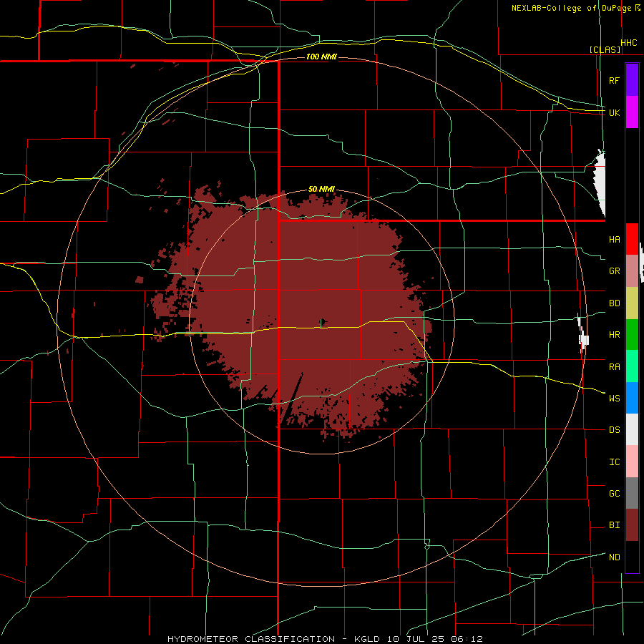This screenshot has width=644, height=644.
Task: Click the Hydrometeor Classification KGLD title caption
Action: [324, 639]
